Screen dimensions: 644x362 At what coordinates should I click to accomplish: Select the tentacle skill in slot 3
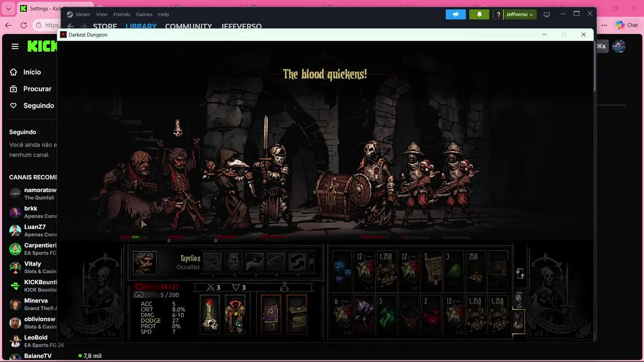(255, 262)
